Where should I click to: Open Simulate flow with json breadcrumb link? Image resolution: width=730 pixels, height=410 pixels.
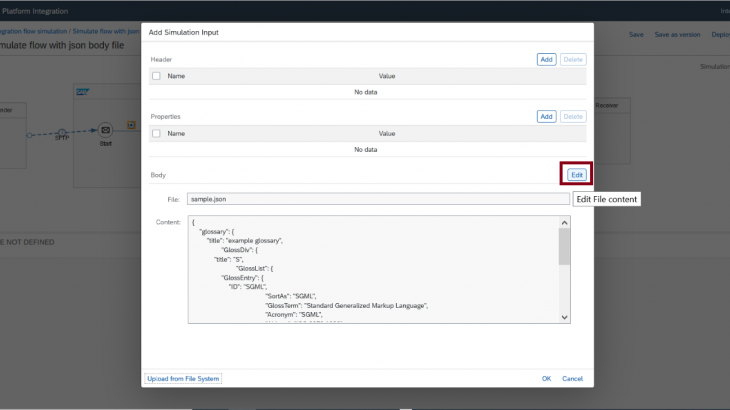(106, 31)
